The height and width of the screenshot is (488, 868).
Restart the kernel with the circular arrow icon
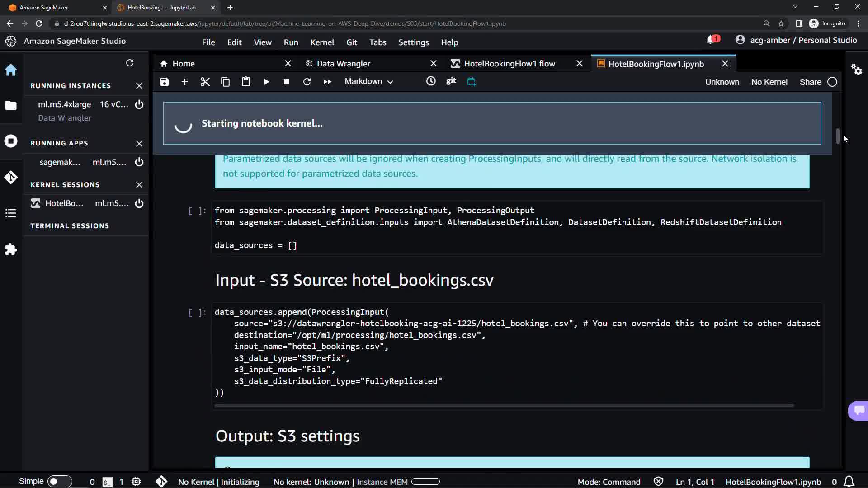[307, 82]
